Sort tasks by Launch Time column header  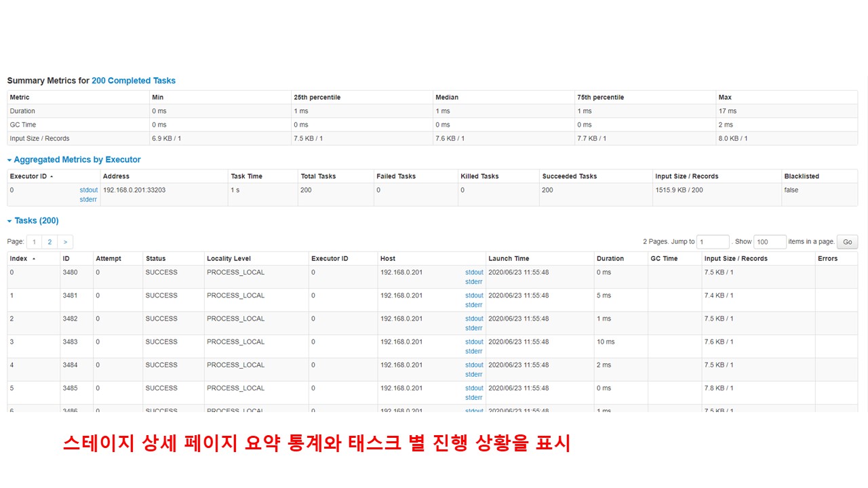[540, 259]
